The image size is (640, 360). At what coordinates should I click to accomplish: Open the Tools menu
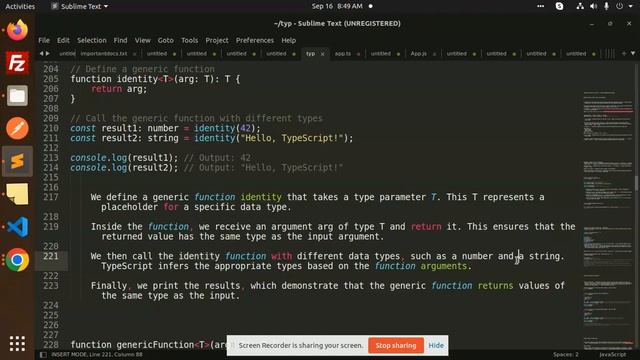click(189, 40)
